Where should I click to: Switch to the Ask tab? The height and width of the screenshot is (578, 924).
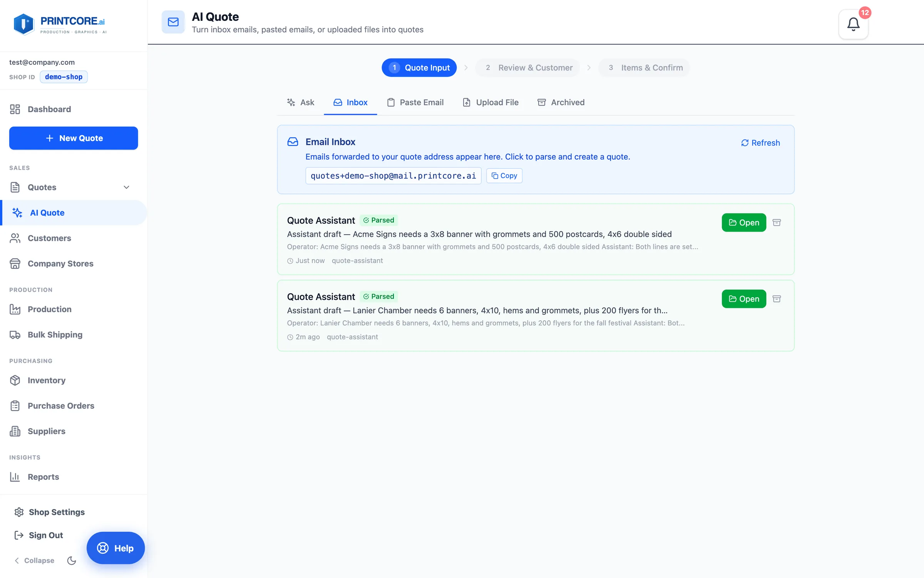301,102
